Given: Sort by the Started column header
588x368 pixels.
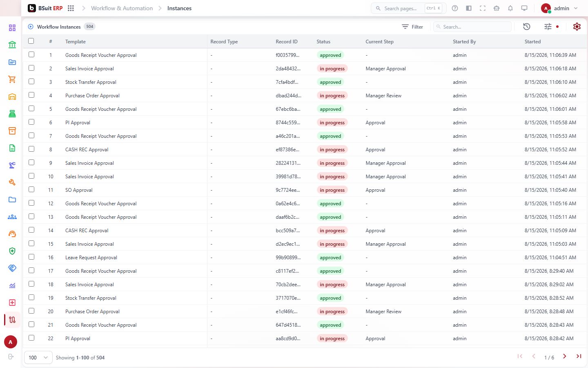Looking at the screenshot, I should (532, 42).
